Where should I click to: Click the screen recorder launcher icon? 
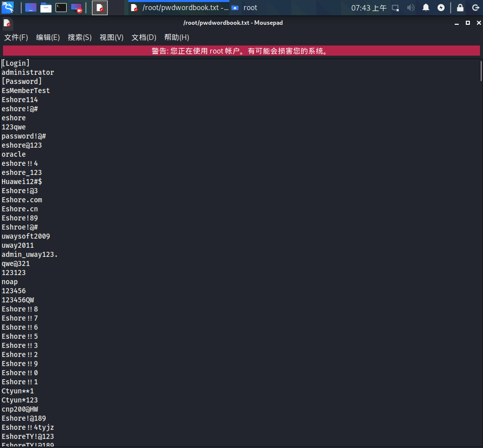click(76, 8)
